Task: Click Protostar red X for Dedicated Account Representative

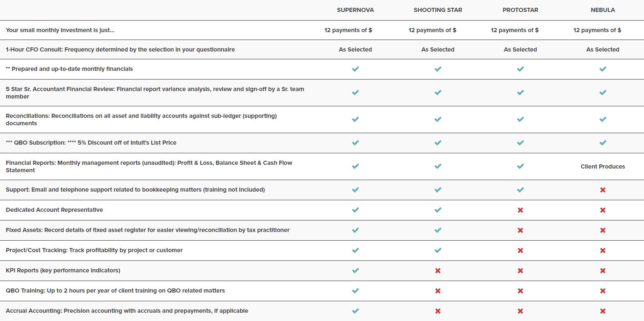Action: point(520,210)
